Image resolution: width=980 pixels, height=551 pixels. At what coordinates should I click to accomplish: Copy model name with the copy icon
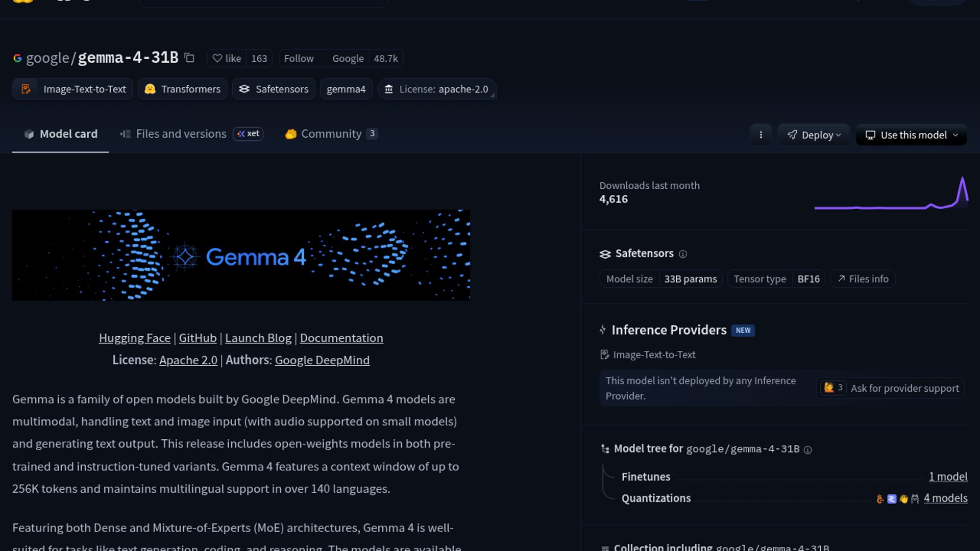point(189,58)
